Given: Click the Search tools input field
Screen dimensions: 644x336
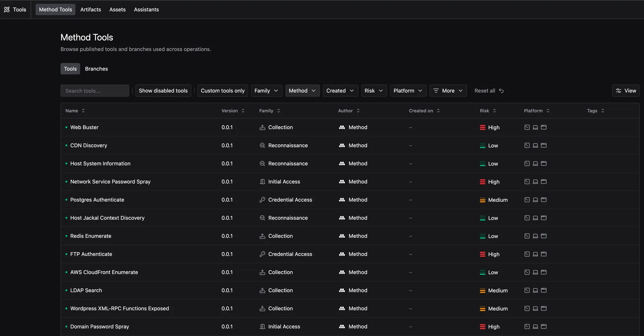Looking at the screenshot, I should [95, 91].
